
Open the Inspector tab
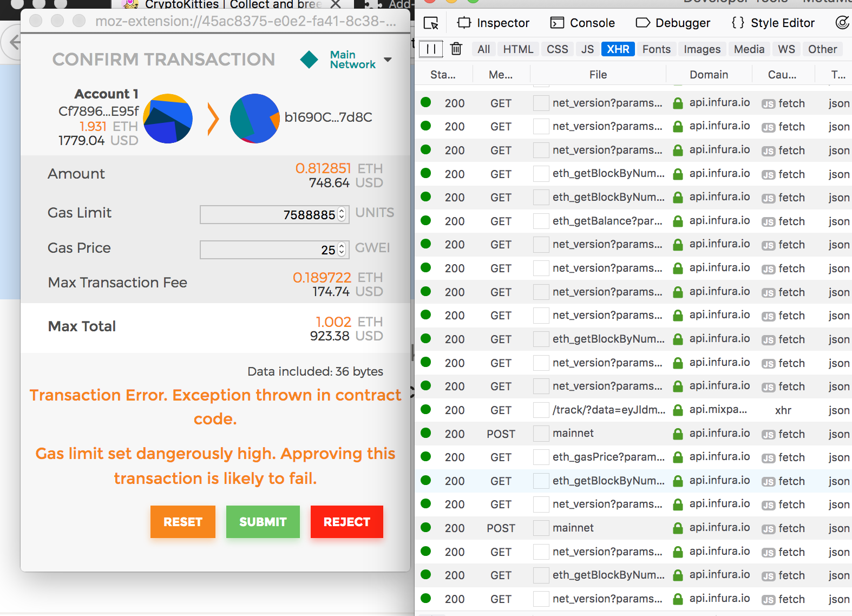pos(493,23)
